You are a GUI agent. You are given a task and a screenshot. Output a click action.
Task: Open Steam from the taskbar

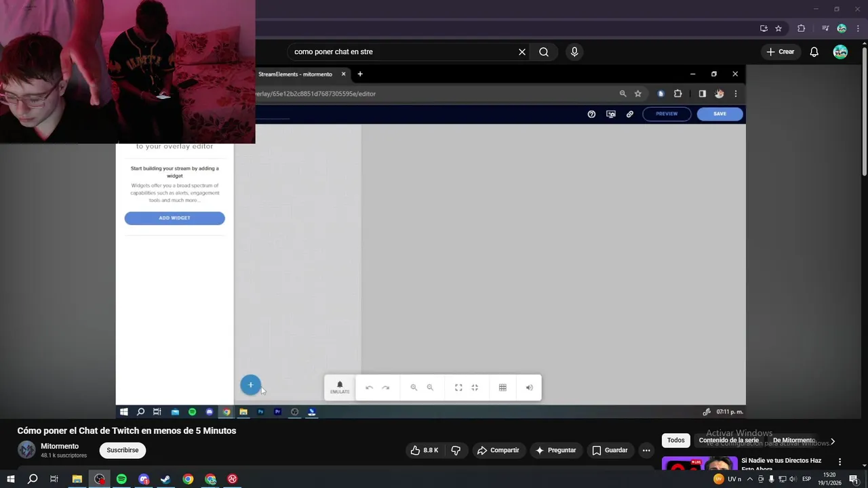point(165,479)
